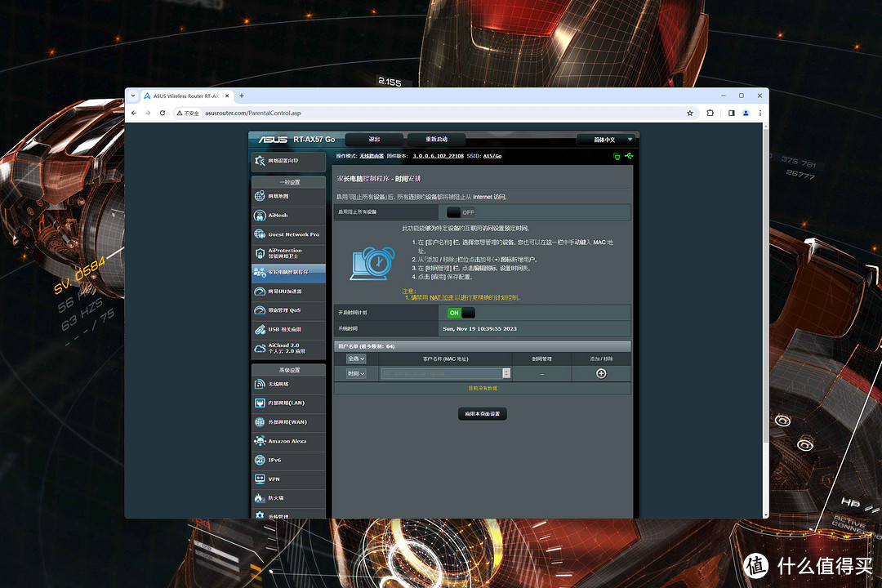The height and width of the screenshot is (588, 882).
Task: Open the 全选 dropdown in table header
Action: (x=357, y=359)
